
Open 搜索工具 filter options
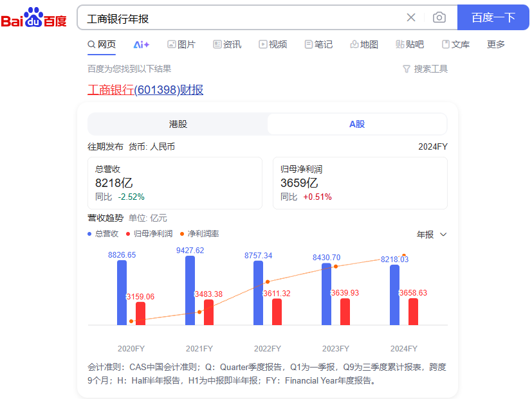coord(425,69)
